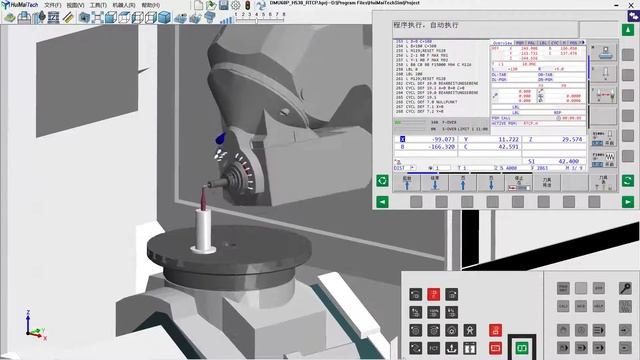640x360 pixels.
Task: Toggle the F100% on/off vertical softkey
Action: pyautogui.click(x=604, y=159)
